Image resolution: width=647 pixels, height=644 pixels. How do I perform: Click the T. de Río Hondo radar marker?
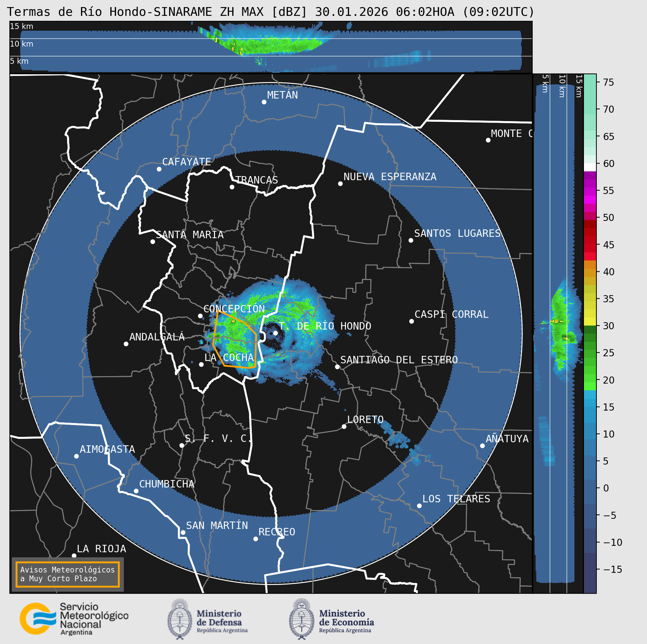pos(275,333)
